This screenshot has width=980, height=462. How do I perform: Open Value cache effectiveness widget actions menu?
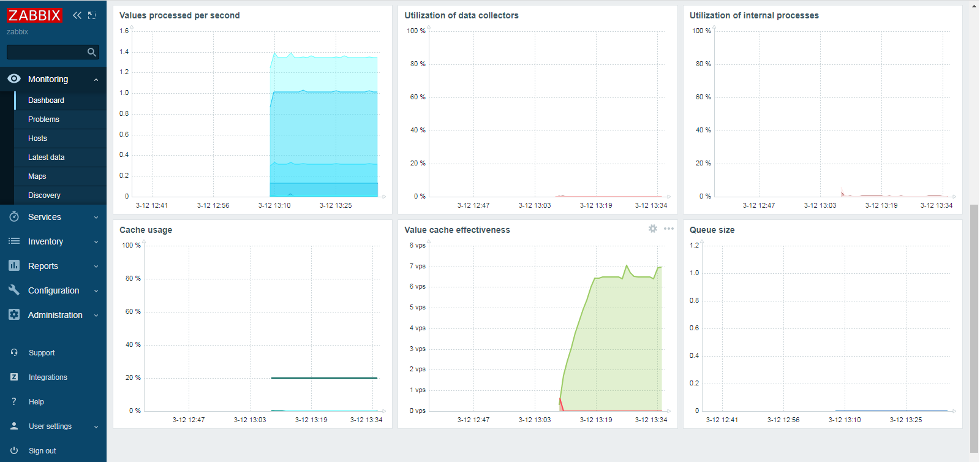point(669,229)
